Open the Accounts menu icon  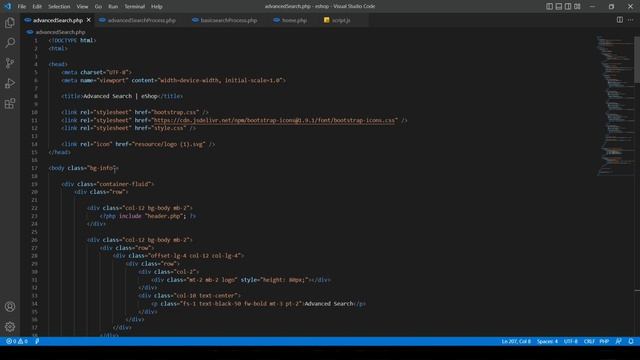pyautogui.click(x=10, y=307)
